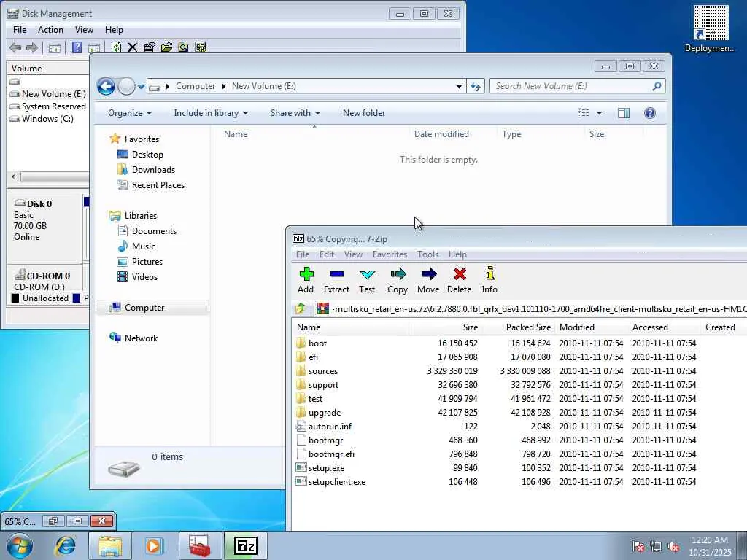Select System Reserved volume in Disk Management

click(x=53, y=106)
